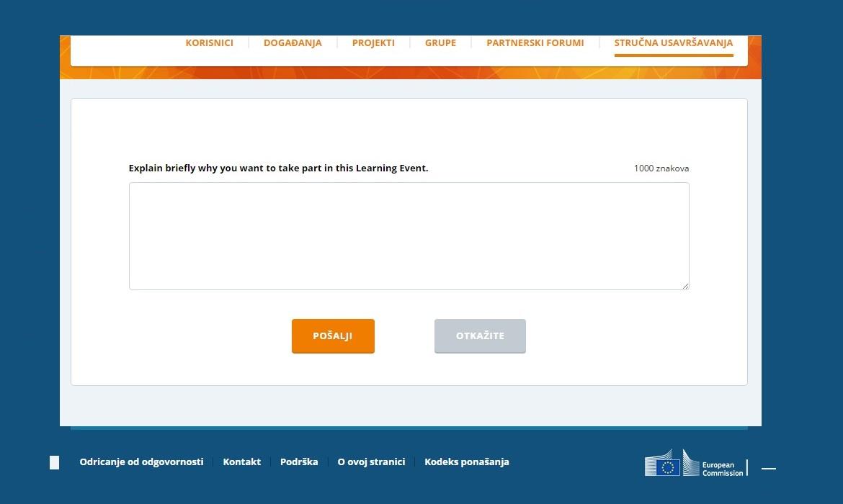Visit the O ovoj stranici link

371,462
